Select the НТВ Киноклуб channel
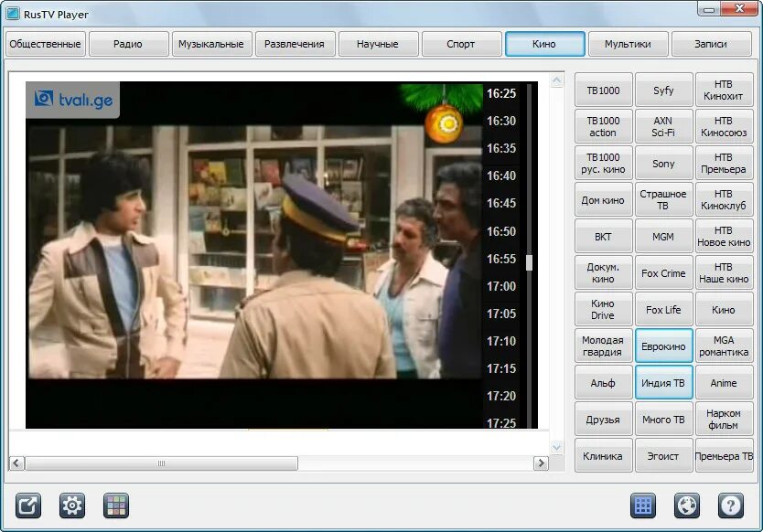This screenshot has height=532, width=763. point(724,200)
